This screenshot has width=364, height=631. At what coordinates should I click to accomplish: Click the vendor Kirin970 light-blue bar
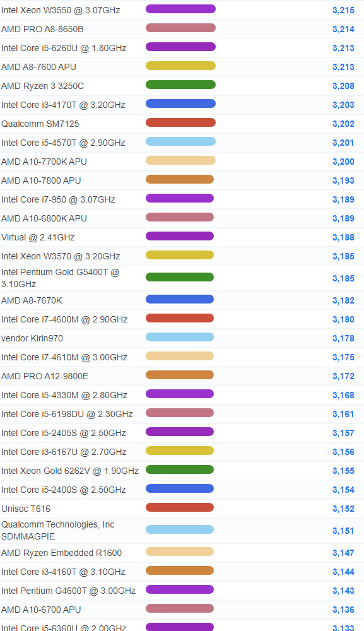(179, 337)
